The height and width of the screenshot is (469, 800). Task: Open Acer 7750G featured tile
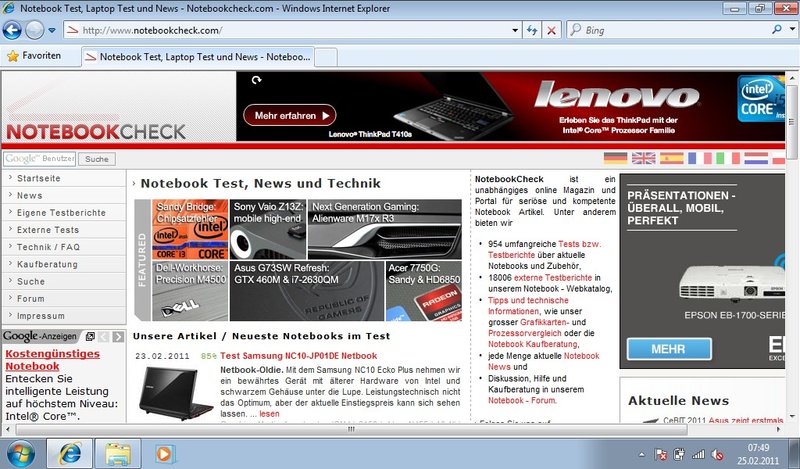(x=424, y=291)
